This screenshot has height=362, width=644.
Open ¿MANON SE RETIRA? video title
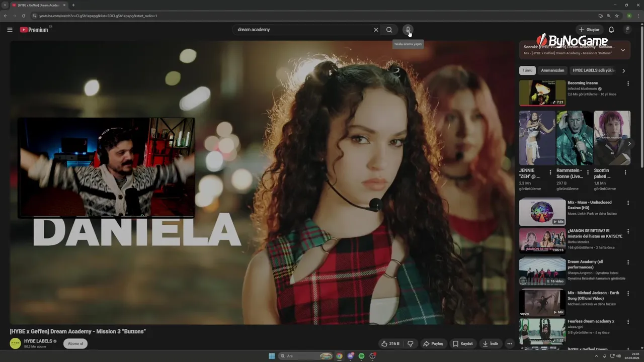coord(595,234)
